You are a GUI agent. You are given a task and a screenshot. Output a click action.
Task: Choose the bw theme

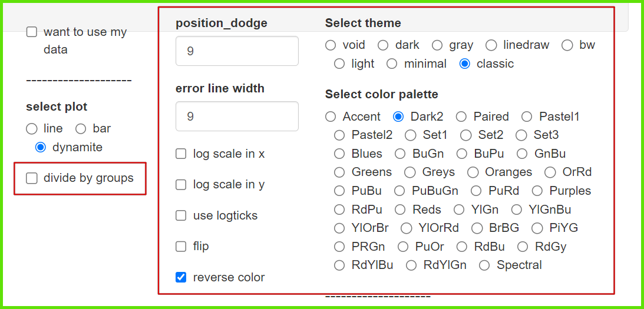coord(567,45)
